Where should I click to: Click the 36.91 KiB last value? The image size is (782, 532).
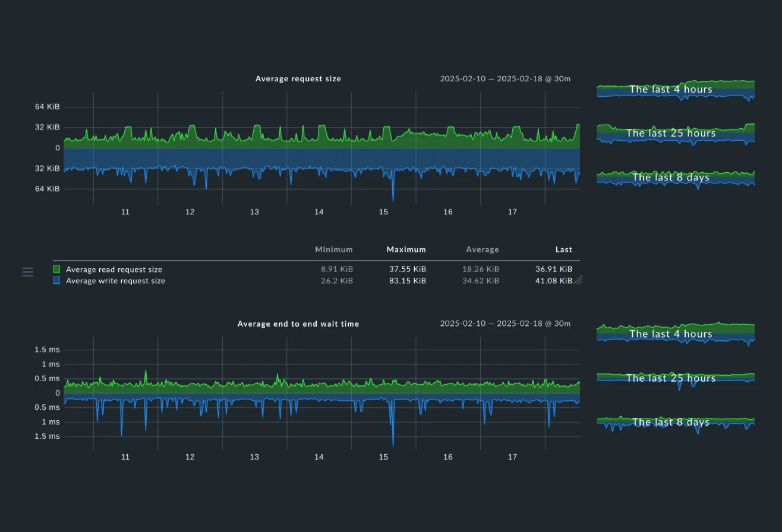pyautogui.click(x=554, y=270)
